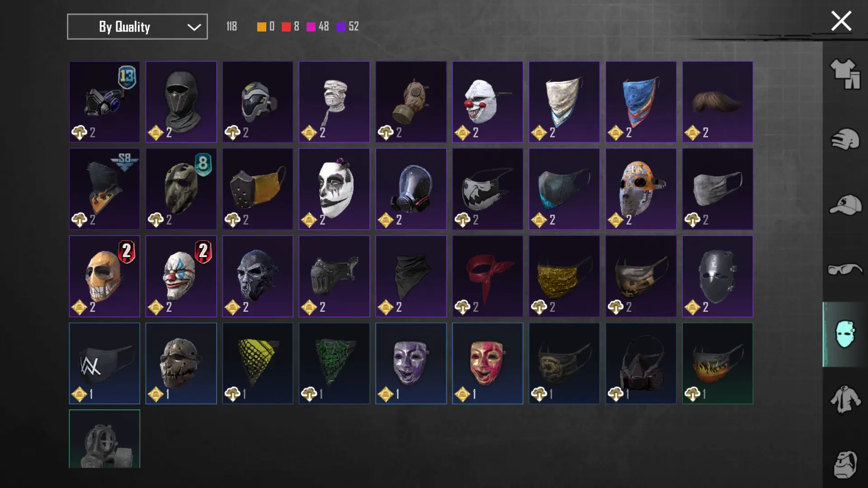The width and height of the screenshot is (868, 488).
Task: Close the inventory with the X
Action: [x=841, y=21]
